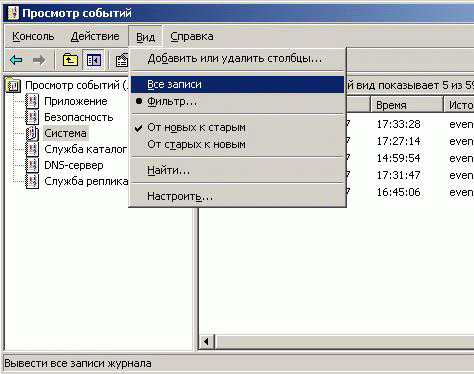Select the event at 17:31:47
This screenshot has width=474, height=374.
(398, 175)
